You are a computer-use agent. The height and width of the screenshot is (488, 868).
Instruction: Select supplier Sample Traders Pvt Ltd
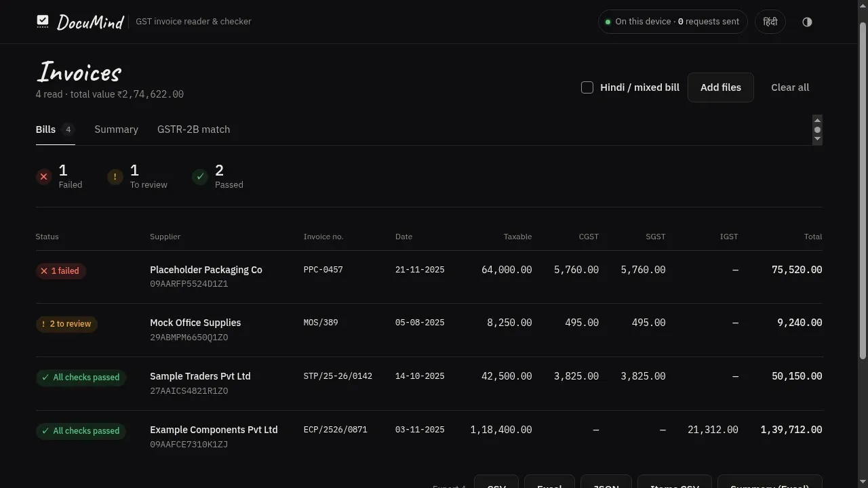[x=200, y=376]
